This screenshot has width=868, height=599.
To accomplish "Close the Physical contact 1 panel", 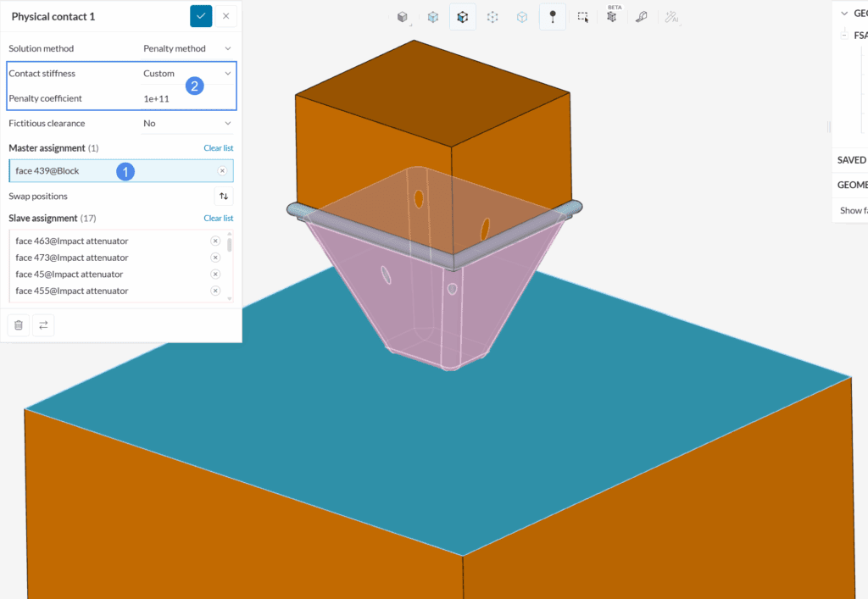I will click(x=225, y=16).
